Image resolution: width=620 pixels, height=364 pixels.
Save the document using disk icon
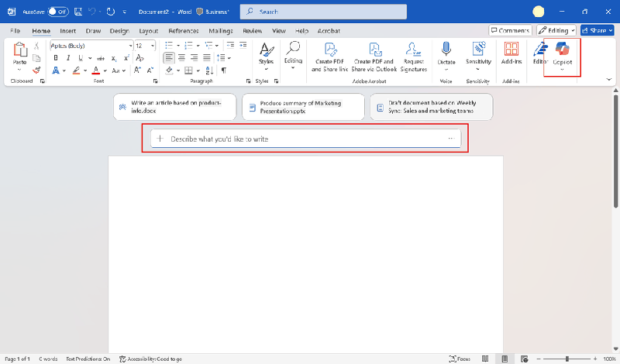(78, 12)
